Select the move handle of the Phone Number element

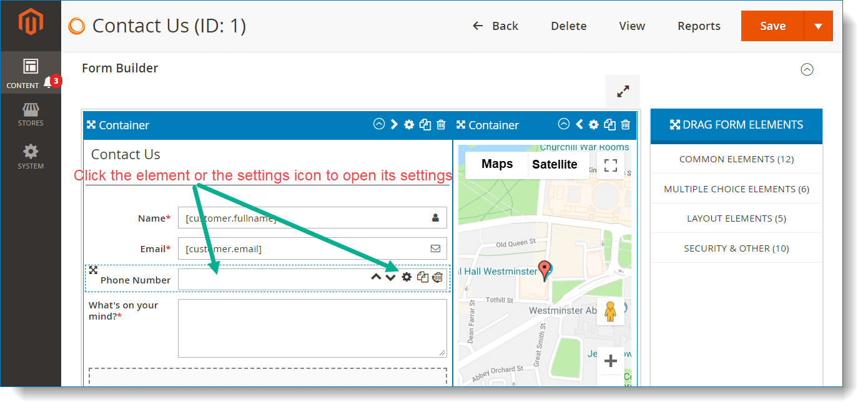pos(94,270)
